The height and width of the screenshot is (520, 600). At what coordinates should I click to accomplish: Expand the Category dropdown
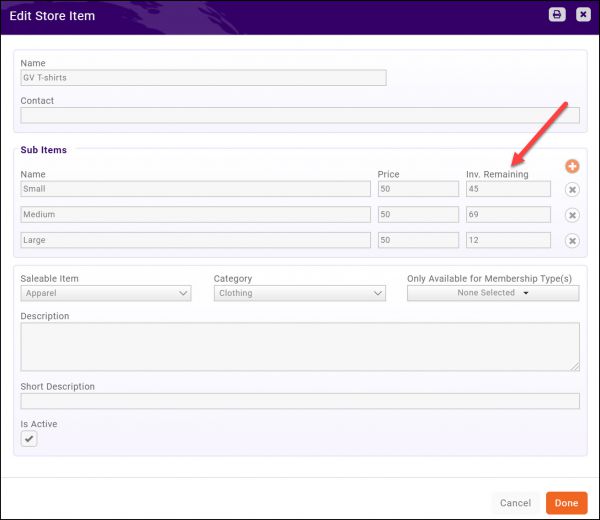[300, 293]
